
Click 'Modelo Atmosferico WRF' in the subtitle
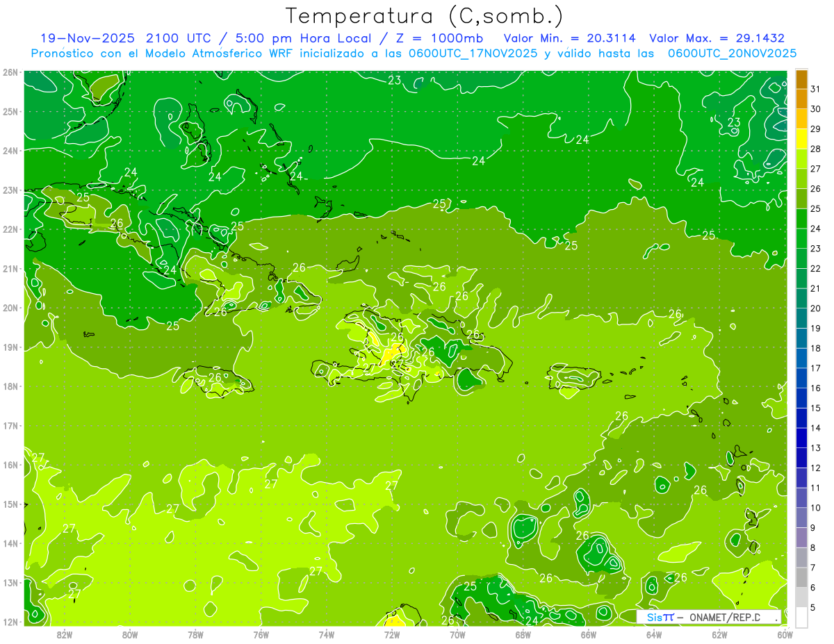point(218,53)
